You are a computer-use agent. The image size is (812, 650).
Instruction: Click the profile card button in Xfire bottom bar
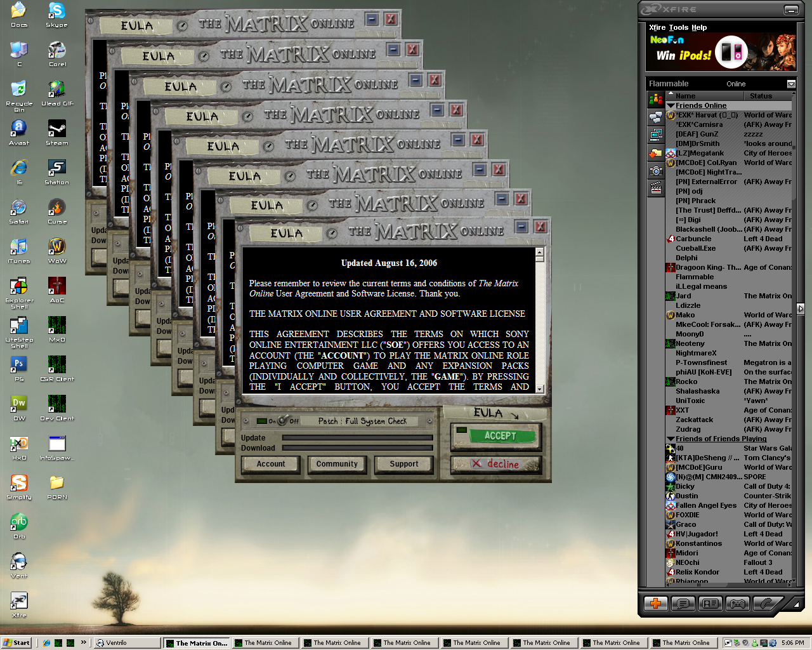(710, 603)
